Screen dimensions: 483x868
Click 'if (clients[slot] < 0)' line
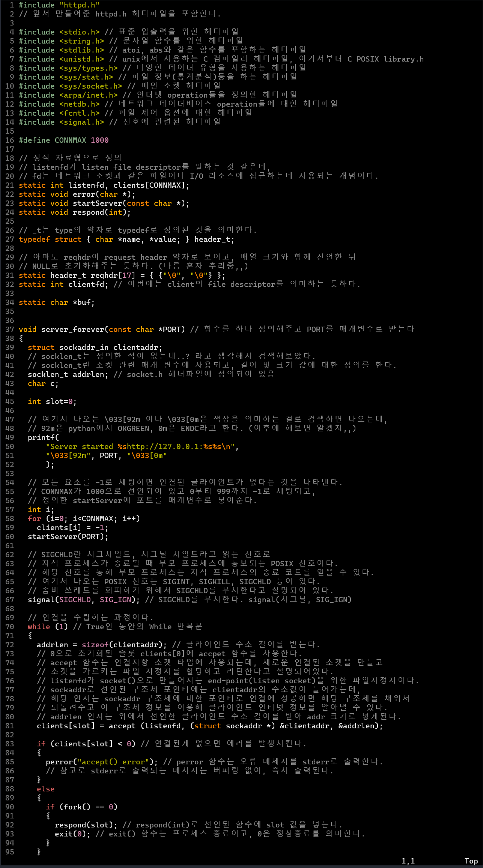coord(86,744)
